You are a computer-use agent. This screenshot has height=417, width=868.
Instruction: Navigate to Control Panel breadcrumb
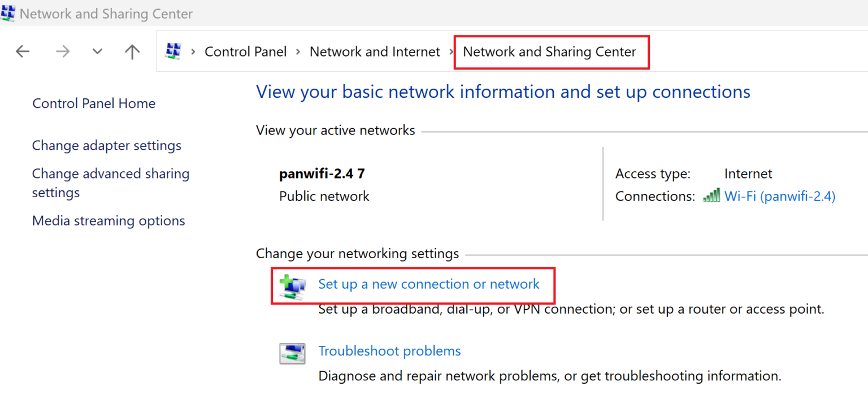tap(245, 52)
